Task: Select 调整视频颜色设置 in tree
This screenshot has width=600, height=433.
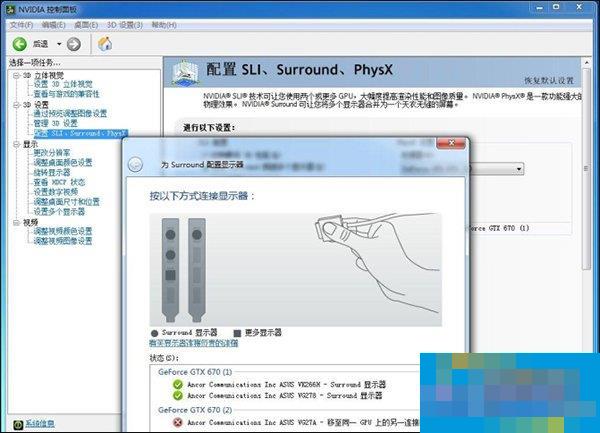Action: 63,231
